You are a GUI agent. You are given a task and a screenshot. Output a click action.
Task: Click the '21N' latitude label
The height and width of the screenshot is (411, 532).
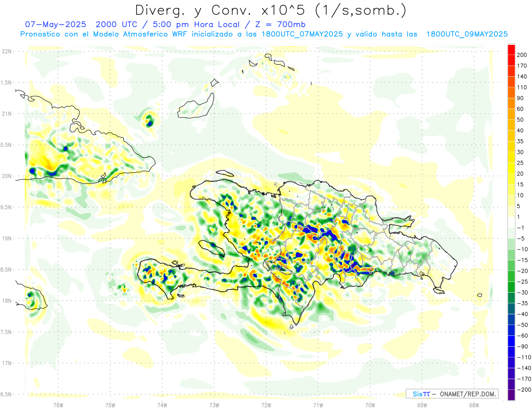[7, 114]
